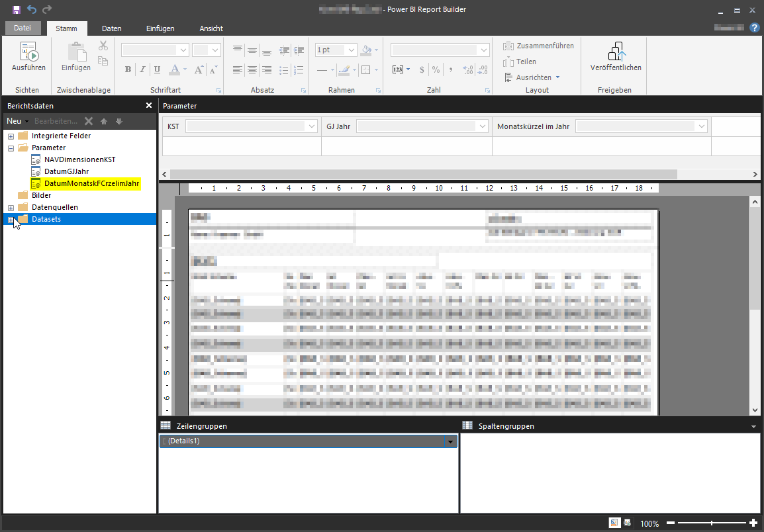Click the zoom in plus icon
This screenshot has width=764, height=532.
(753, 523)
